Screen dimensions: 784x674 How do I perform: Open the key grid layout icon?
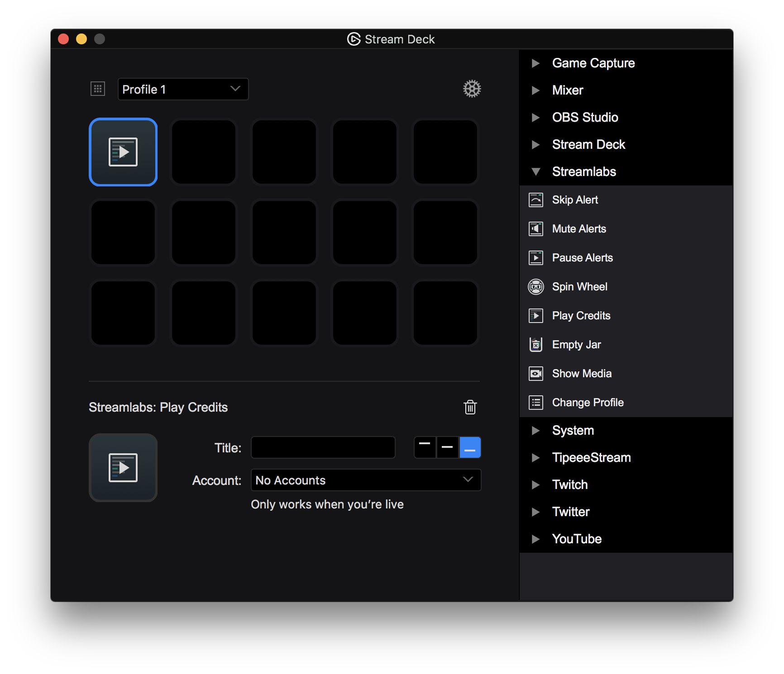(x=97, y=89)
